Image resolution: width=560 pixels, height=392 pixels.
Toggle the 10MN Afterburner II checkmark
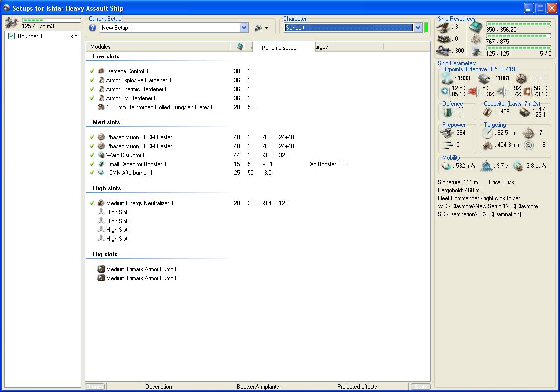pyautogui.click(x=92, y=173)
